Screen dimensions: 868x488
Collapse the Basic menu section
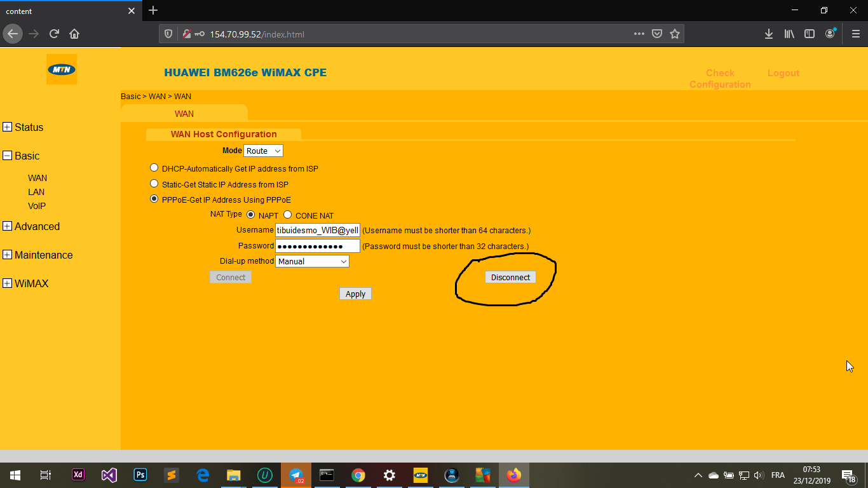(x=8, y=156)
